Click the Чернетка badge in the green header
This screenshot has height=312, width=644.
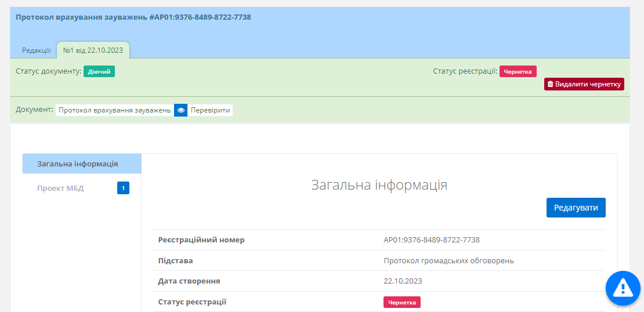pyautogui.click(x=518, y=71)
